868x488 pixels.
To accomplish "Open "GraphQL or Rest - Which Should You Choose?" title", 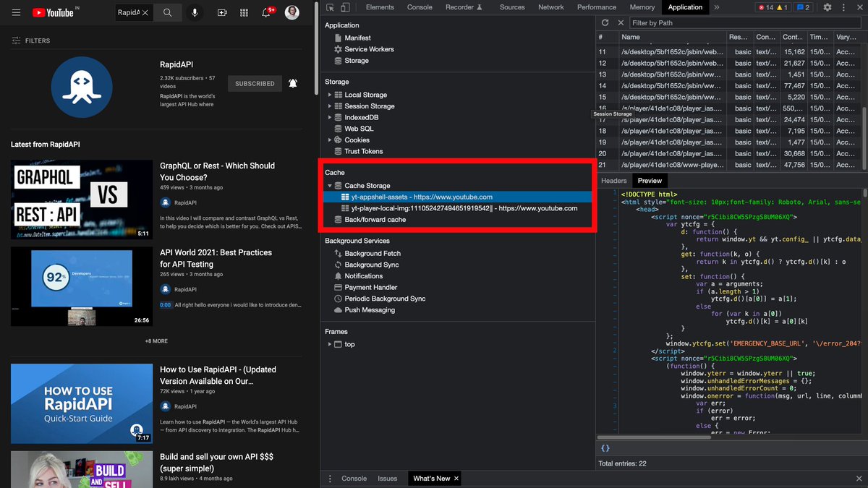I will click(217, 171).
